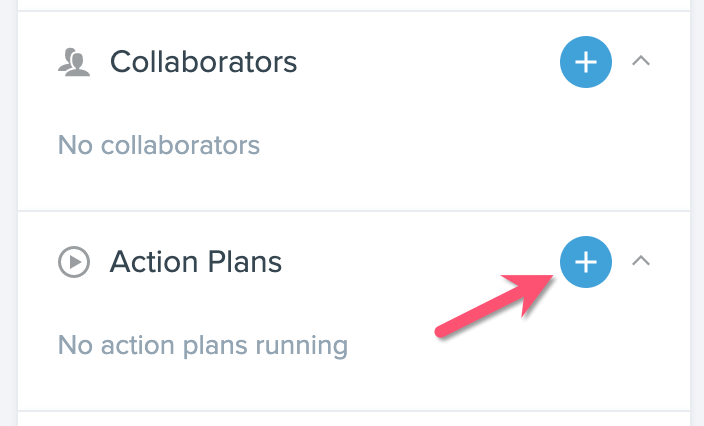Collapse the Collaborators section chevron

[641, 61]
